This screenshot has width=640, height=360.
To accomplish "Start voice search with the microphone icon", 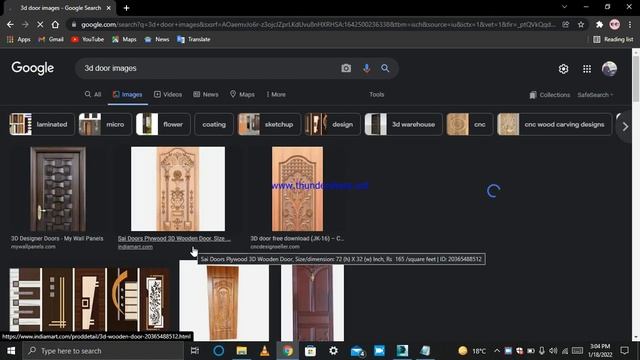I will pos(367,68).
